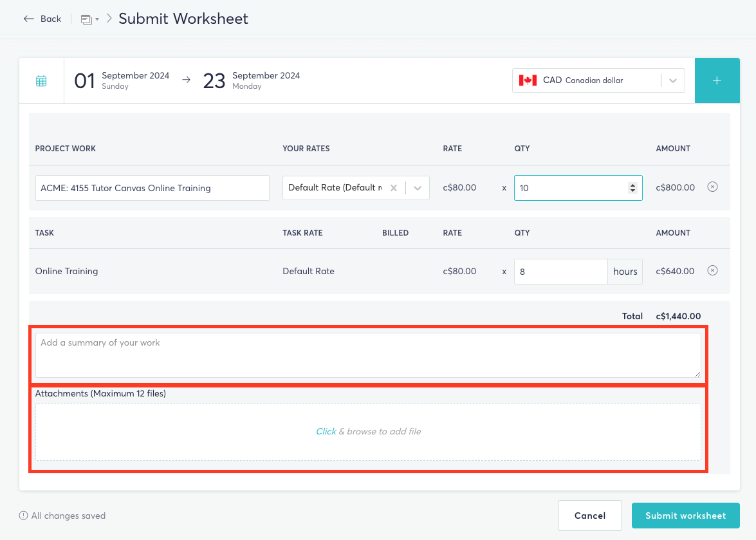Image resolution: width=756 pixels, height=540 pixels.
Task: Open the CAD currency dropdown
Action: coord(673,80)
